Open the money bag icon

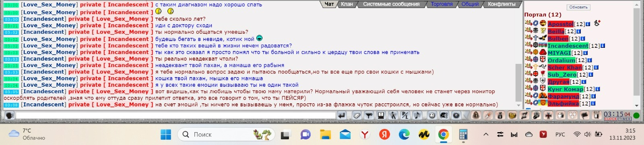pos(500,116)
